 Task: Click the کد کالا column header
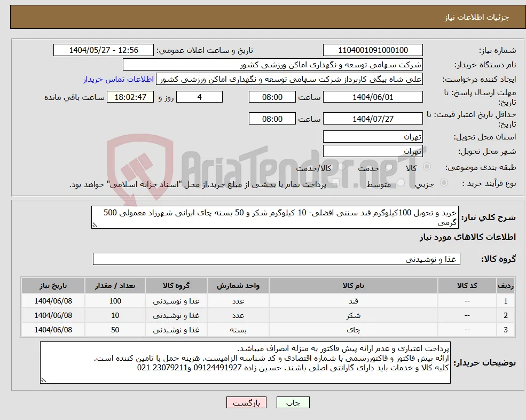(x=467, y=286)
